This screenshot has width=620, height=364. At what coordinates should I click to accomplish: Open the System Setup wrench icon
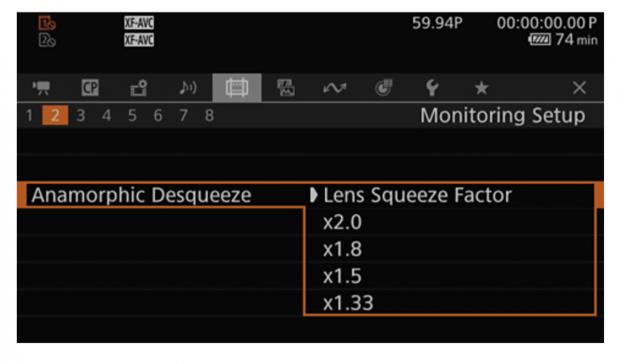coord(433,87)
